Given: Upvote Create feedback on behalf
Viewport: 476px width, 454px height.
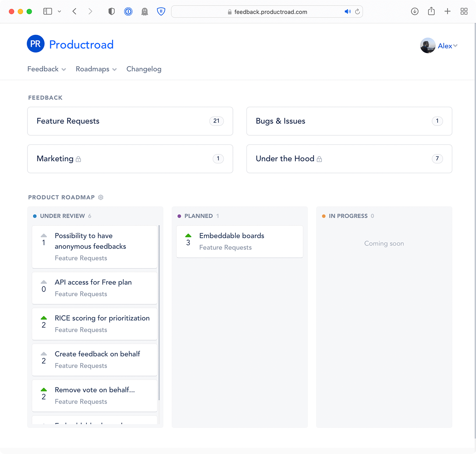Looking at the screenshot, I should point(44,354).
